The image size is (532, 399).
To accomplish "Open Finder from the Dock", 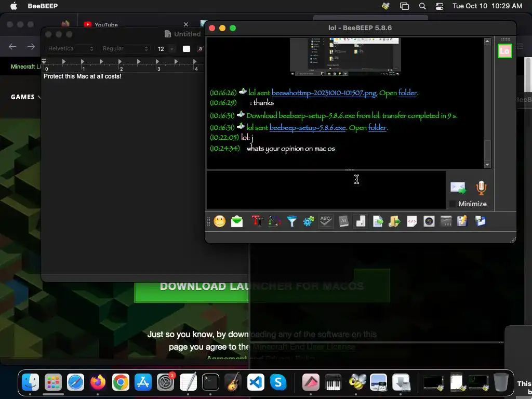I will click(x=30, y=382).
